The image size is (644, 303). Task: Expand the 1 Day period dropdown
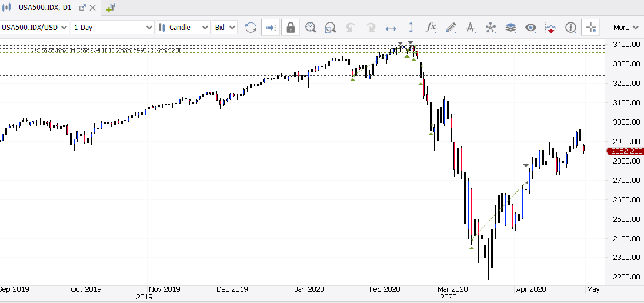112,28
